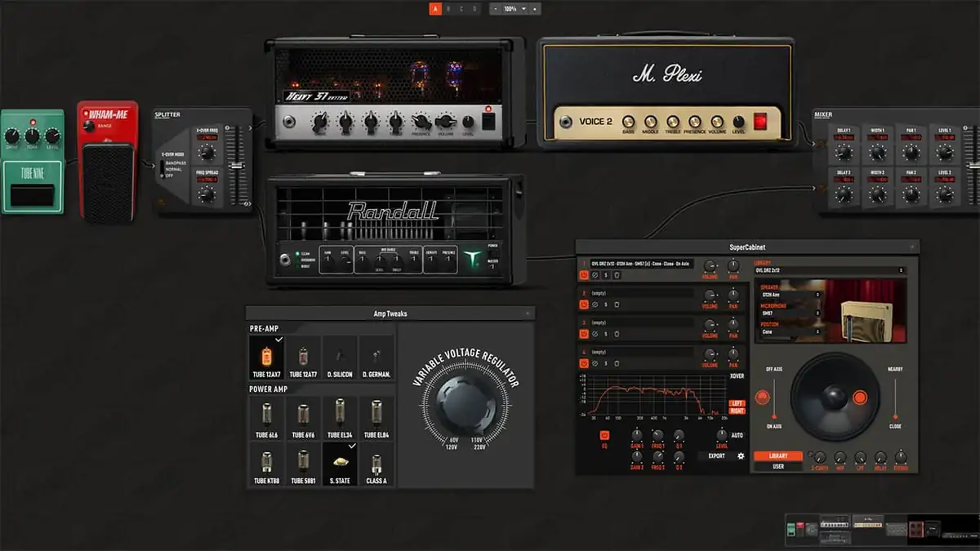Switch to preset bank B

point(448,8)
